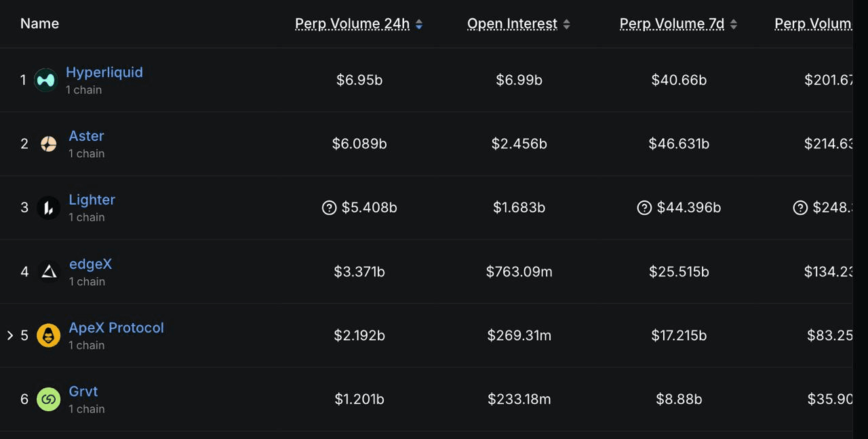Click the question mark beside Lighter's $44.396b volume
The height and width of the screenshot is (439, 868).
[x=644, y=207]
